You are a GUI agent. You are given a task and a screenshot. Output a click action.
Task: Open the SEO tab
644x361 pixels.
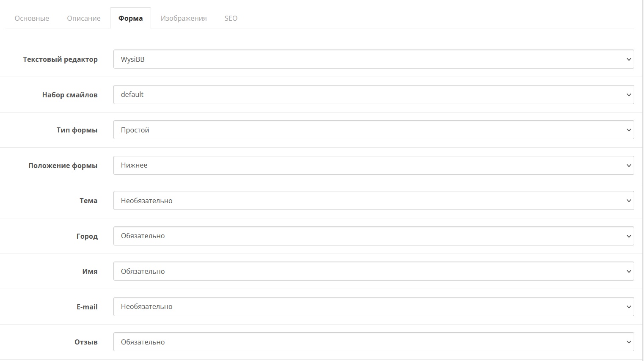(231, 18)
